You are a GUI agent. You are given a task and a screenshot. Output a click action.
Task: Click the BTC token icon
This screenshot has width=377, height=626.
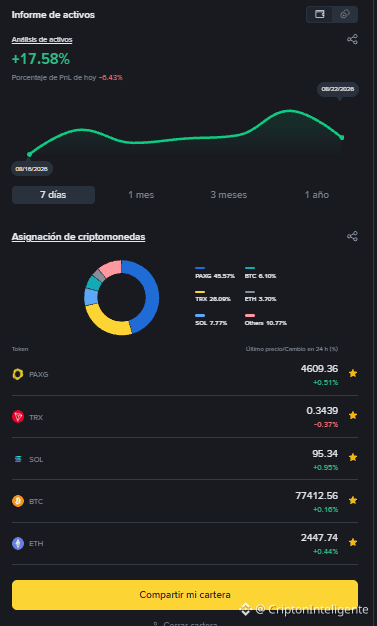[x=18, y=501]
